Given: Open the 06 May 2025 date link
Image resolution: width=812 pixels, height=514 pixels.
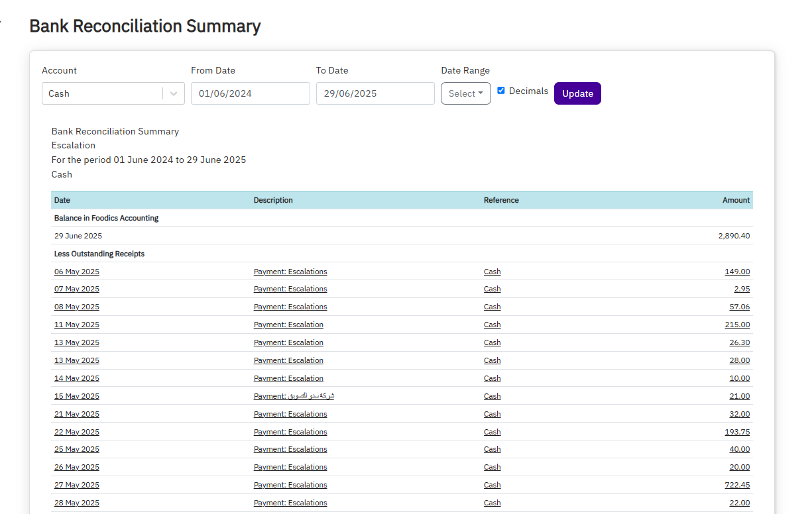Looking at the screenshot, I should click(x=76, y=271).
